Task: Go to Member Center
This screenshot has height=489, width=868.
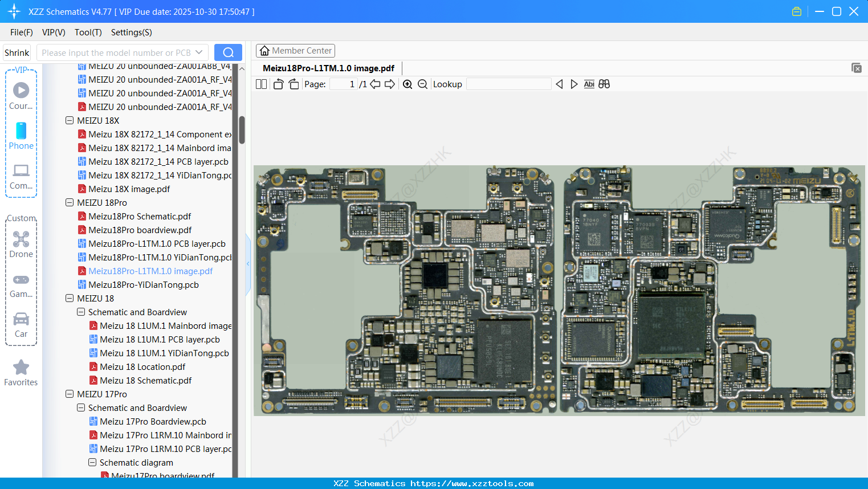Action: 295,51
